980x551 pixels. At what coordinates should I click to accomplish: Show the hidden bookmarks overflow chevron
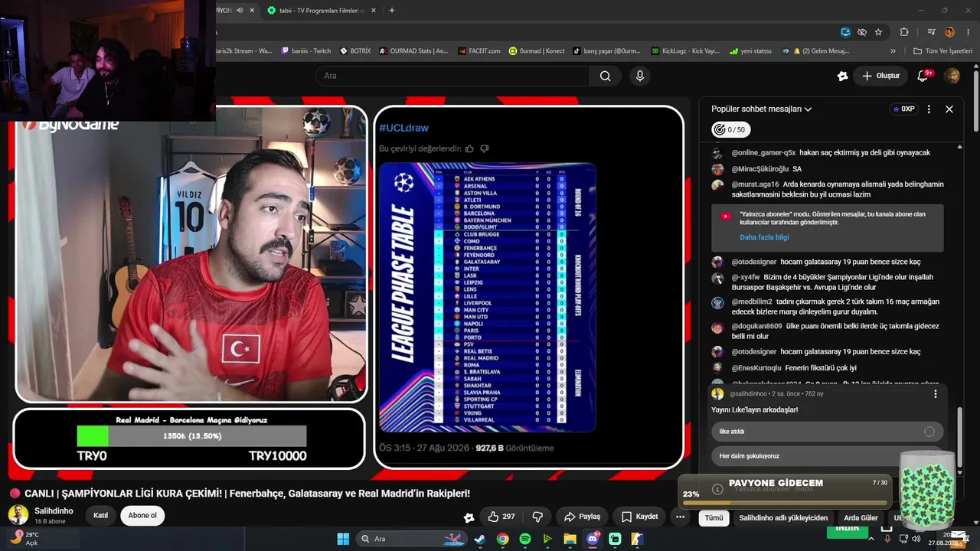point(893,51)
